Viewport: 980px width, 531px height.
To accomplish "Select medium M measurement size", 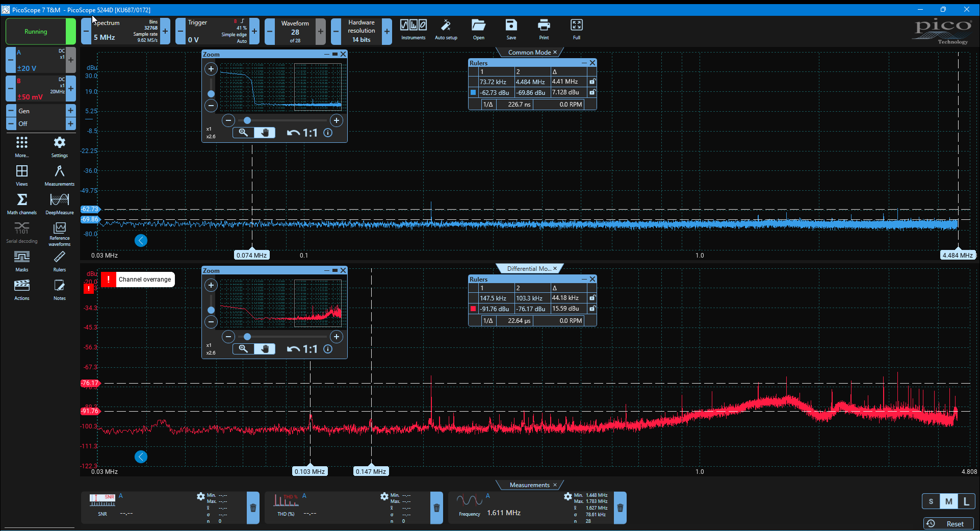I will point(948,501).
